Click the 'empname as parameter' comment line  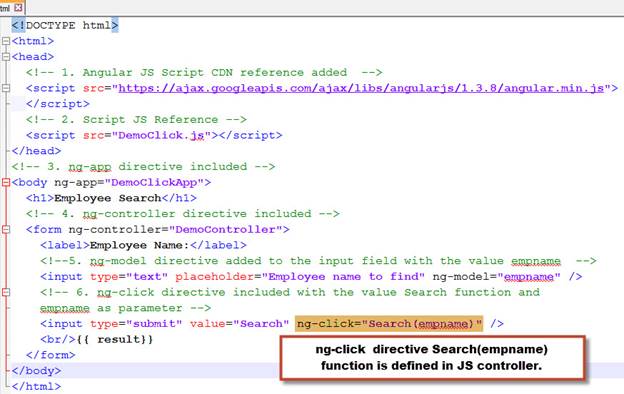[125, 308]
